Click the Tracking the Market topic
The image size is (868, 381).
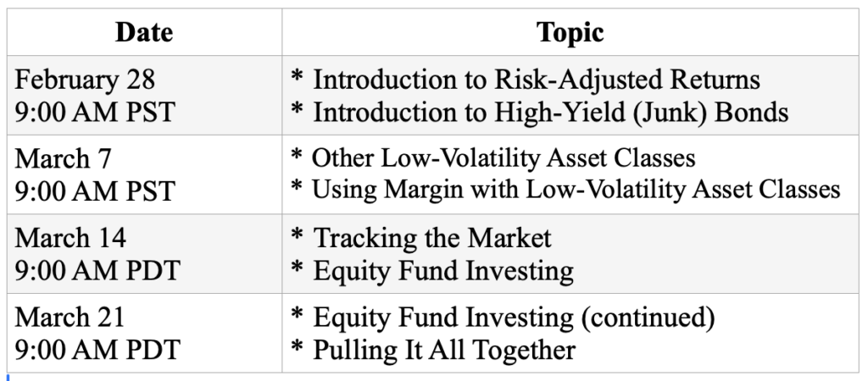(x=432, y=238)
